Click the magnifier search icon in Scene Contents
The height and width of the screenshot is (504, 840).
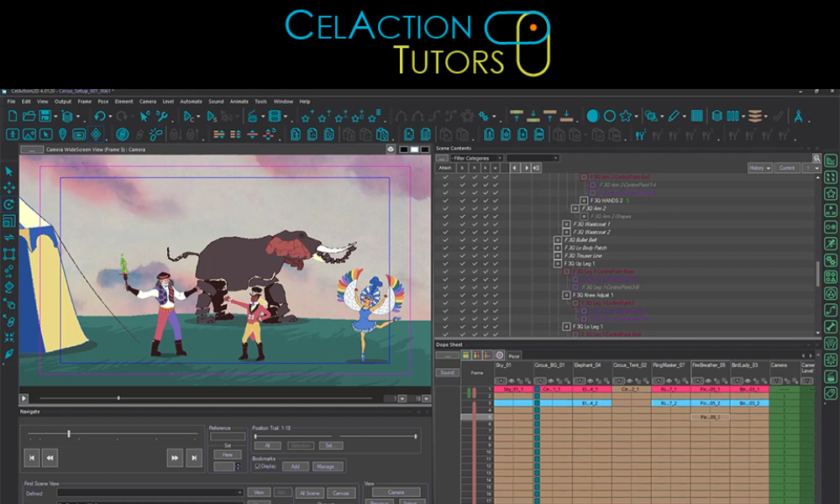click(816, 158)
